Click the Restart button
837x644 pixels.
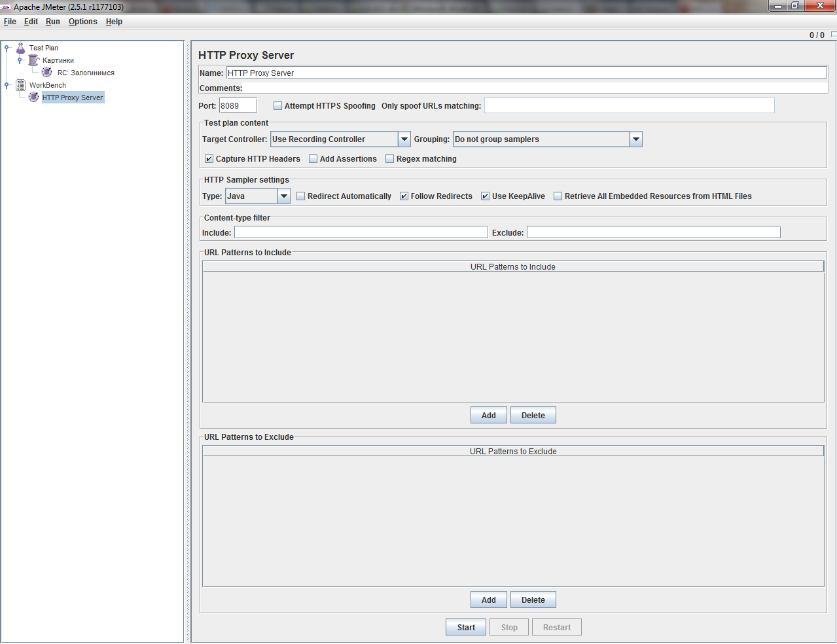pos(557,628)
